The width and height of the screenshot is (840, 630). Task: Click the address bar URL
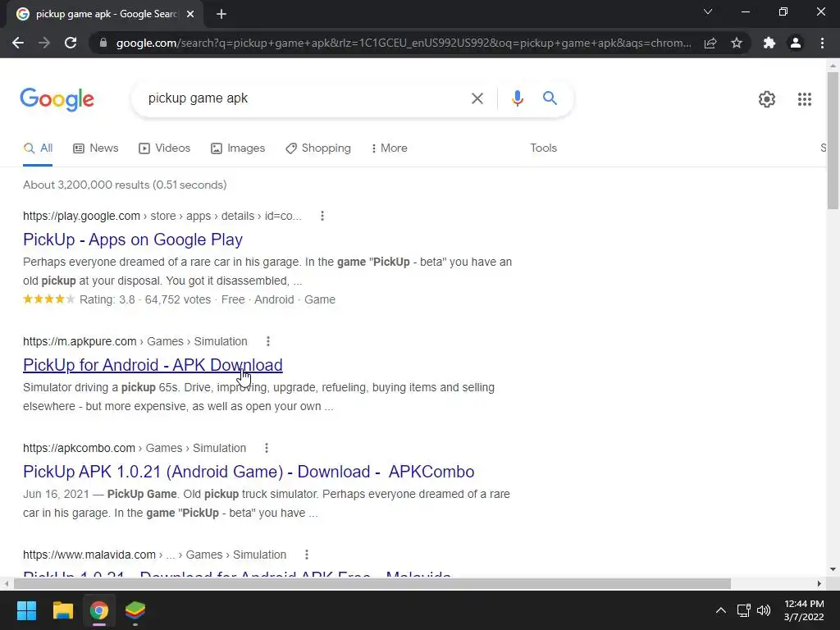click(404, 43)
